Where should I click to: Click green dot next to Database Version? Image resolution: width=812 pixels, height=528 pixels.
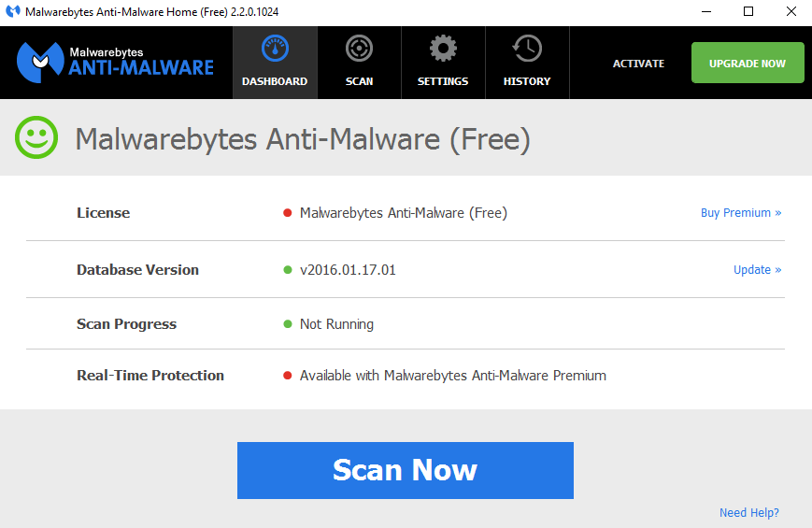pyautogui.click(x=288, y=270)
